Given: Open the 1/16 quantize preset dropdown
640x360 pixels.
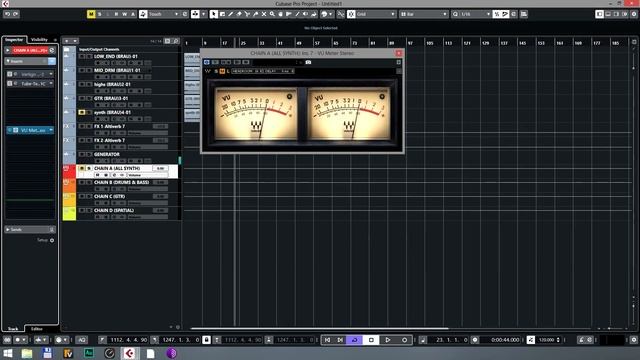Looking at the screenshot, I should [x=488, y=14].
